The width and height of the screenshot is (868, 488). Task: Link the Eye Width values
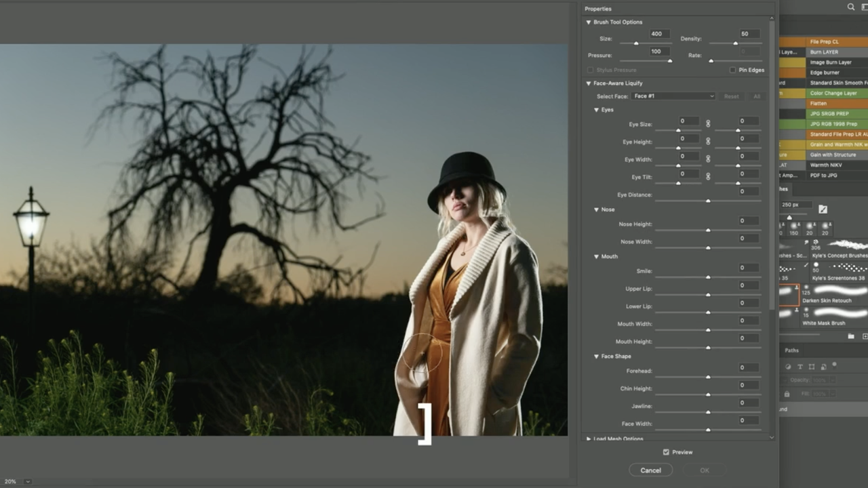708,159
